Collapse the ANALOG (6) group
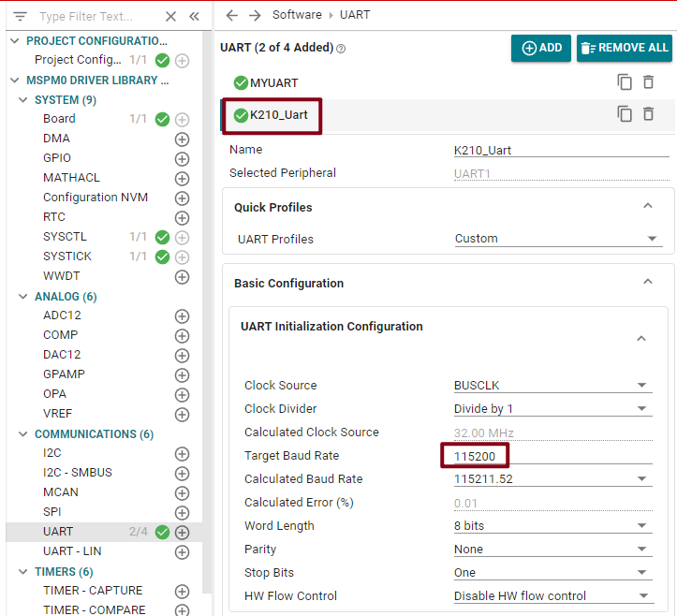 (x=22, y=297)
